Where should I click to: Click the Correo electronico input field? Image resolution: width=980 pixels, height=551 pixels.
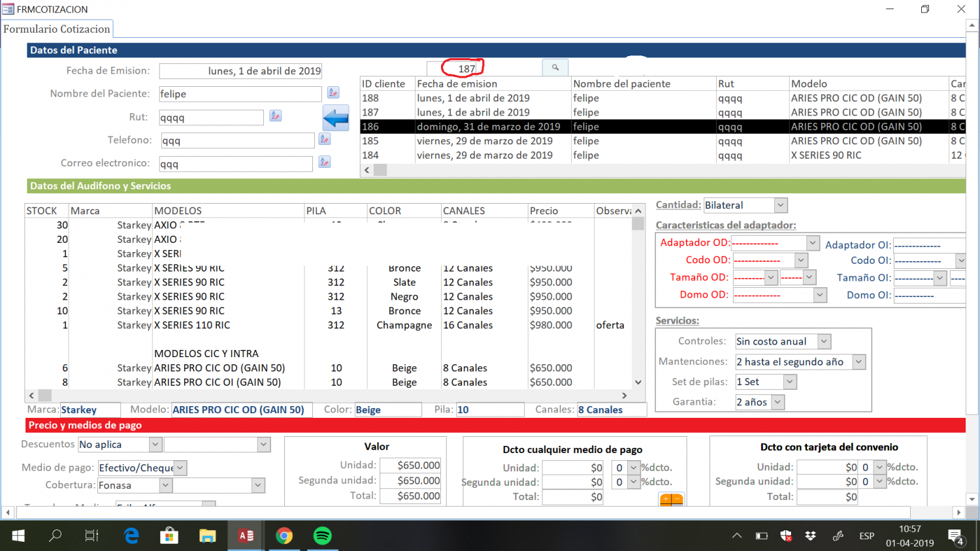pyautogui.click(x=236, y=164)
